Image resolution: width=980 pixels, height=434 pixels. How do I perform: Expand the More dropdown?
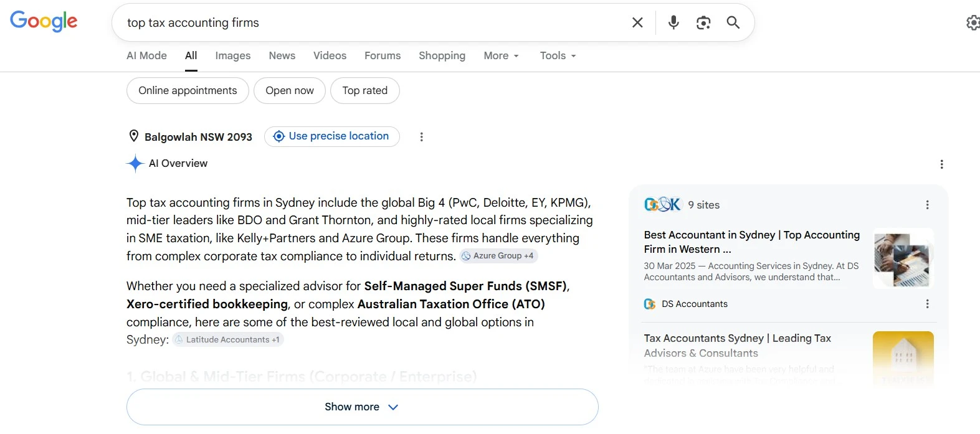[501, 55]
